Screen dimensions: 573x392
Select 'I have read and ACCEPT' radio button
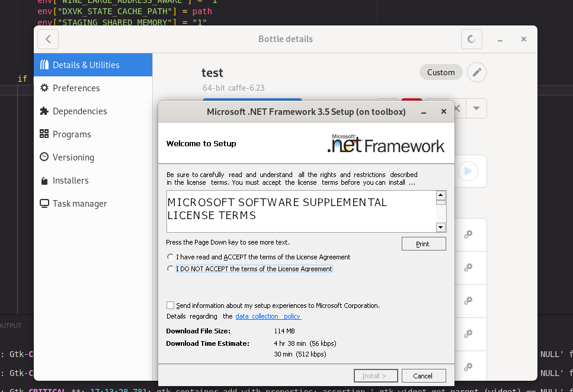tap(170, 257)
